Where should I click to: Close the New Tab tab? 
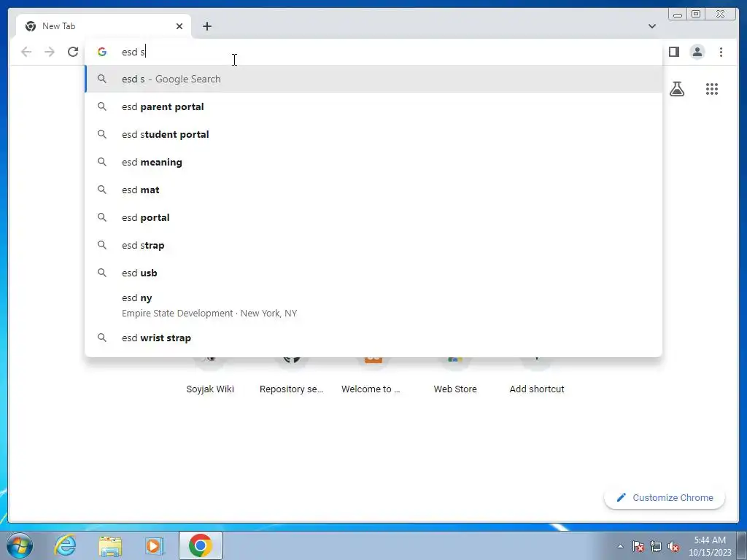click(x=179, y=26)
